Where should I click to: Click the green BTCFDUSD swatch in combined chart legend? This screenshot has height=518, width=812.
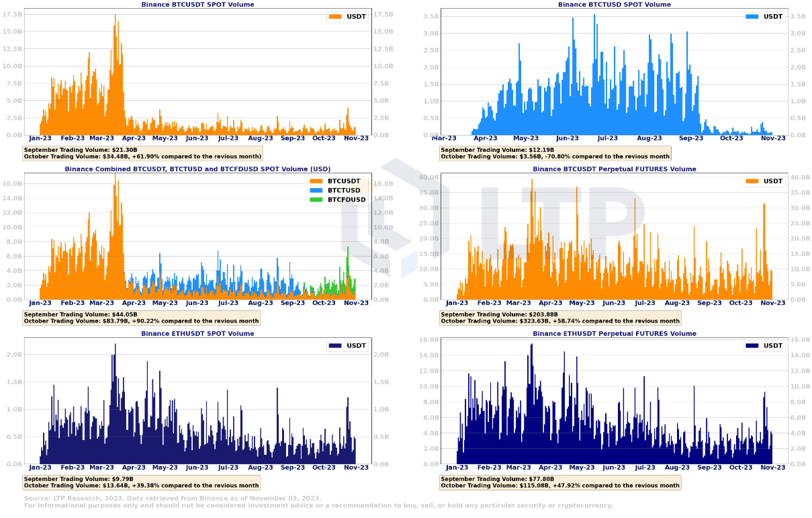(316, 200)
